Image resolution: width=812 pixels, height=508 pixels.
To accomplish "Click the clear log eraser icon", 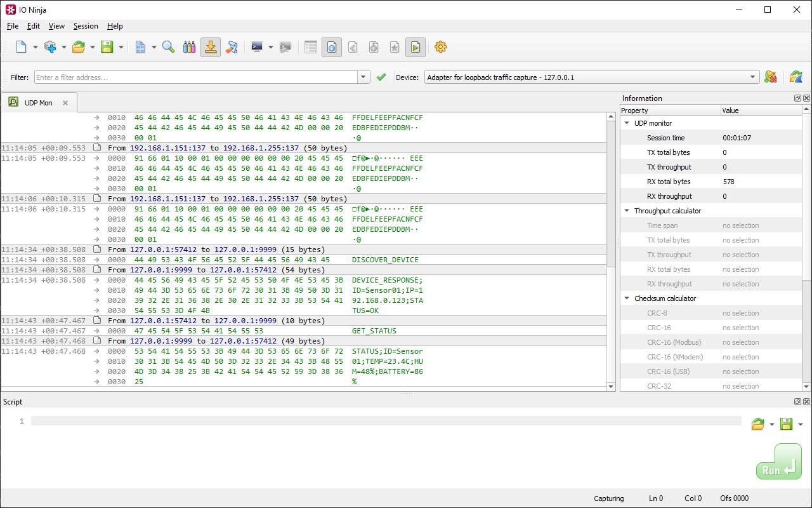I will [232, 47].
